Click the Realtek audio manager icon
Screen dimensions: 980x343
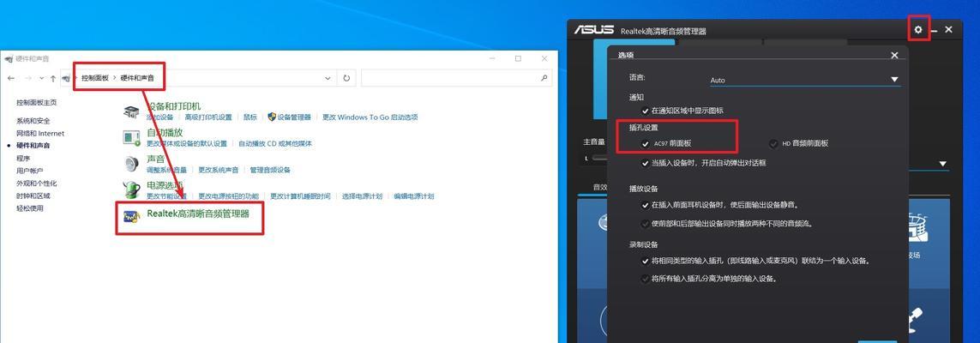pos(131,216)
